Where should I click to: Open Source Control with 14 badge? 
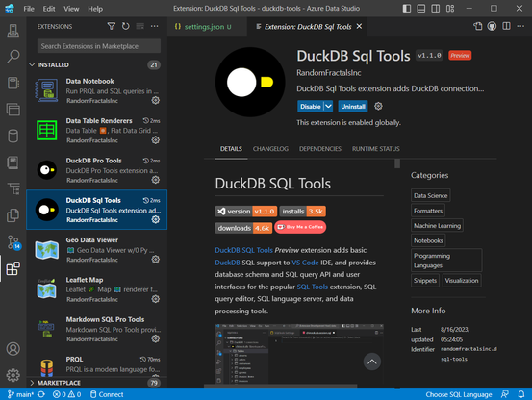[13, 242]
